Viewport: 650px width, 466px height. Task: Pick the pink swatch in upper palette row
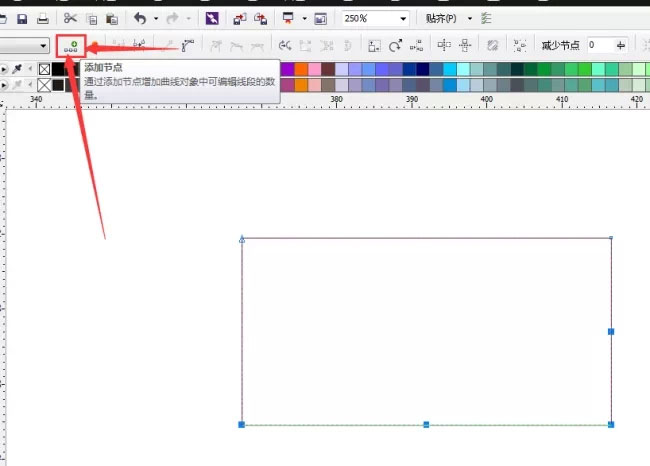(315, 69)
